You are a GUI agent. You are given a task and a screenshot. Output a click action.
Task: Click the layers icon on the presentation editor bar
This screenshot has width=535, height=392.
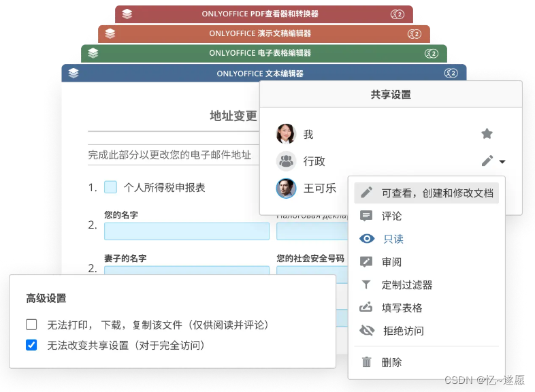(110, 33)
